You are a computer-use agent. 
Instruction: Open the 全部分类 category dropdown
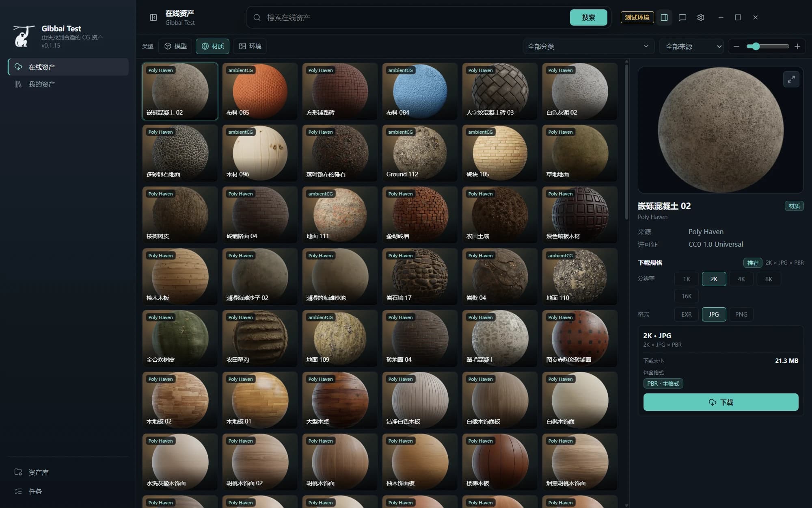[588, 46]
